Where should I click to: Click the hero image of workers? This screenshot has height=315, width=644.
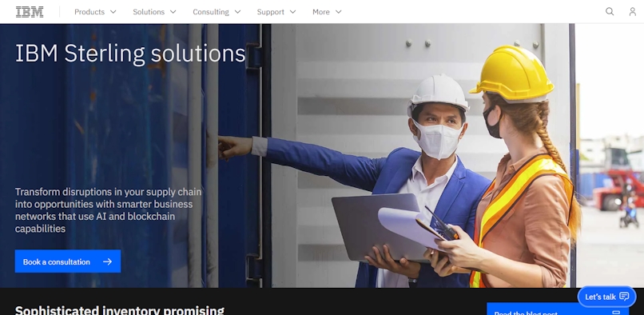pos(322,155)
